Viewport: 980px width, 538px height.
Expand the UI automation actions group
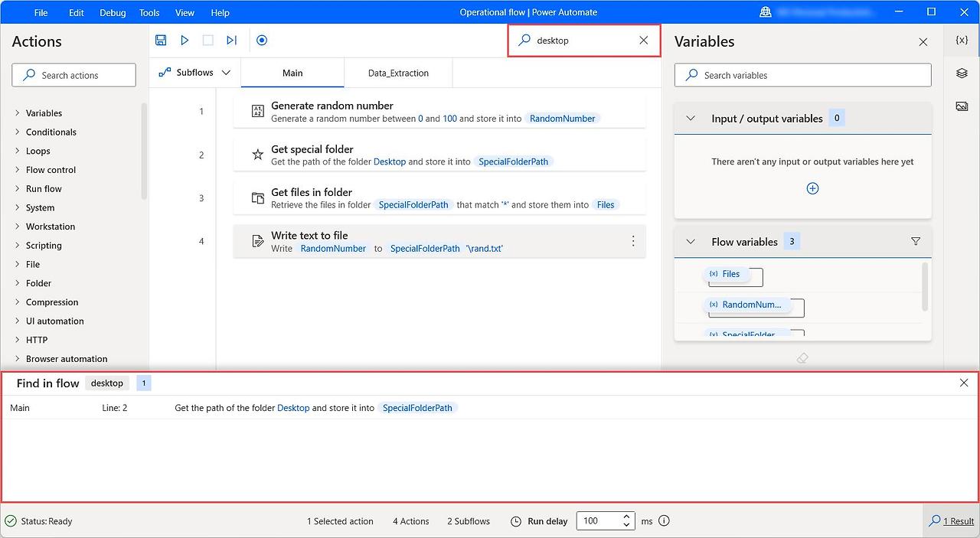click(x=18, y=321)
